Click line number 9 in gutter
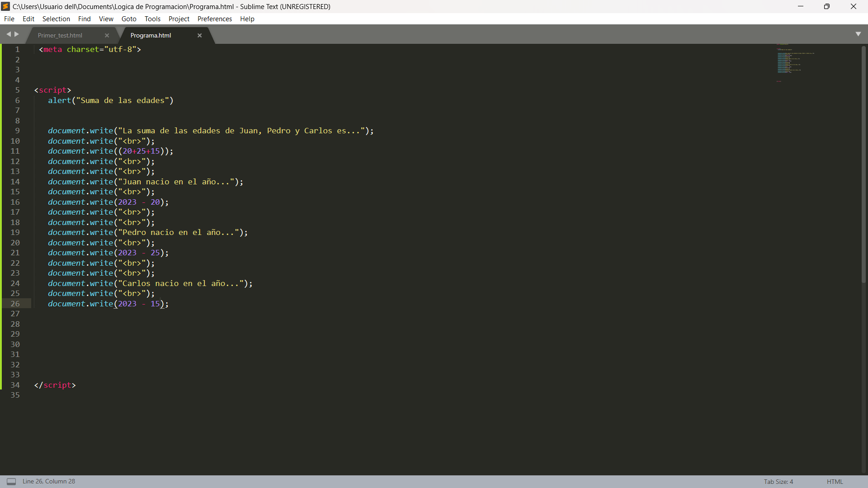The width and height of the screenshot is (868, 488). tap(17, 131)
